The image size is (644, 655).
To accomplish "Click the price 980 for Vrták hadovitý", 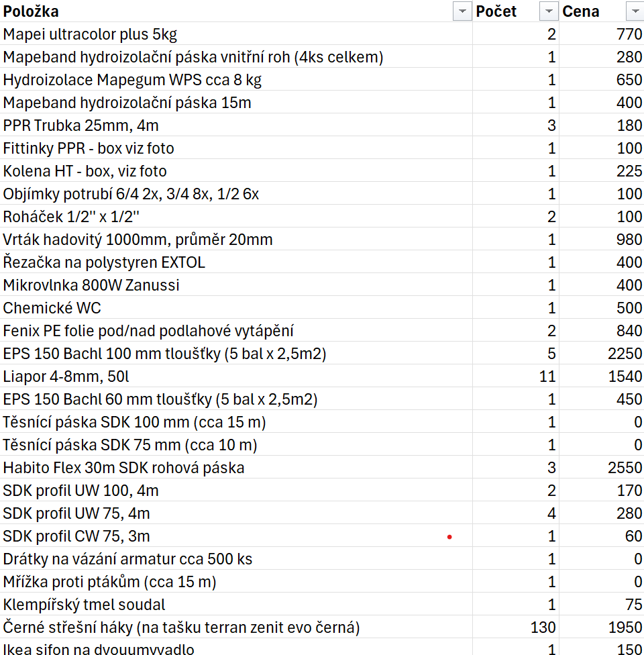I will [x=601, y=240].
